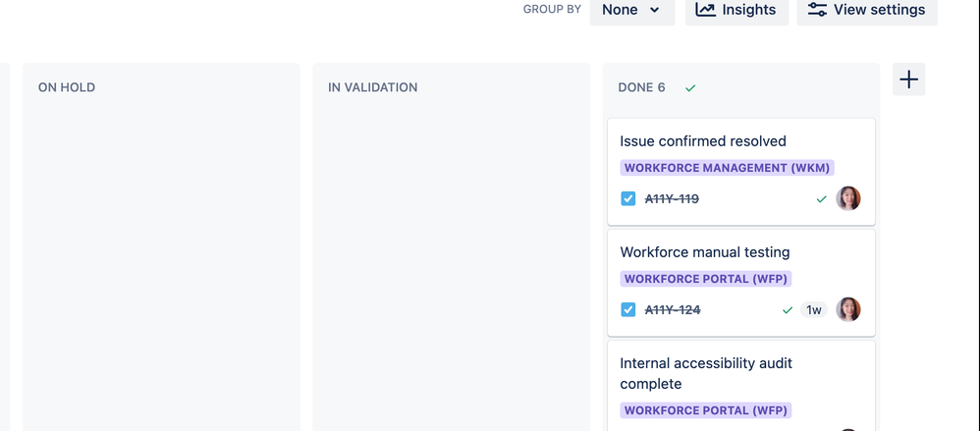Open View settings
Image resolution: width=980 pixels, height=431 pixels.
867,10
